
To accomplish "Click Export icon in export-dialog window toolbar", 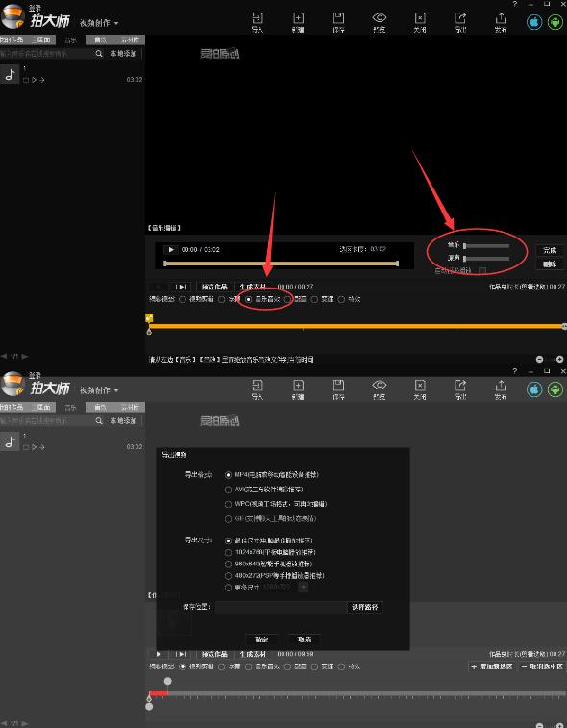I will [x=460, y=386].
